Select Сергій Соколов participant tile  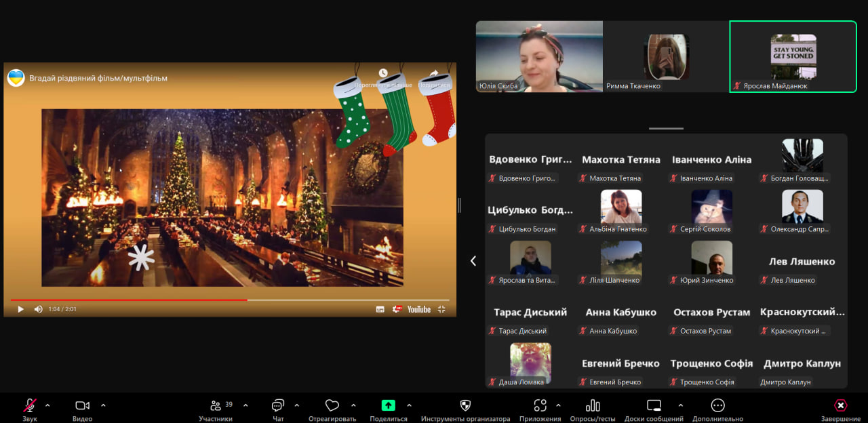tap(711, 211)
